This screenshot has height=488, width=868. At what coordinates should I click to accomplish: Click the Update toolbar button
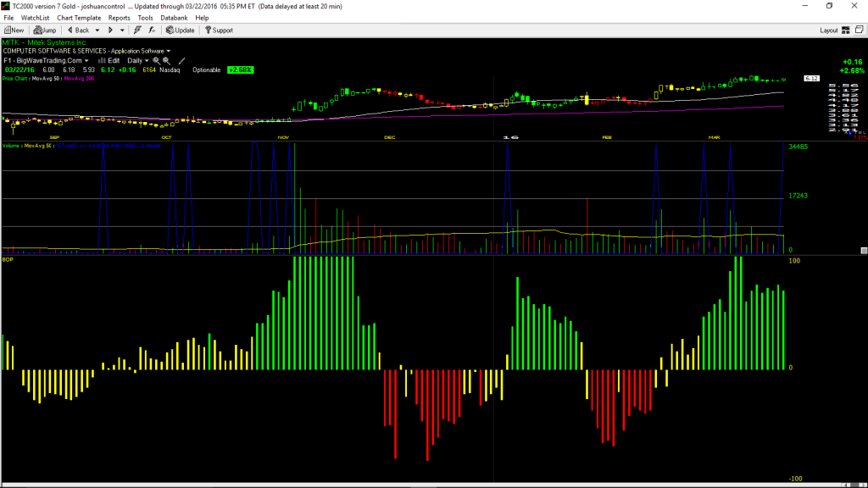point(181,30)
